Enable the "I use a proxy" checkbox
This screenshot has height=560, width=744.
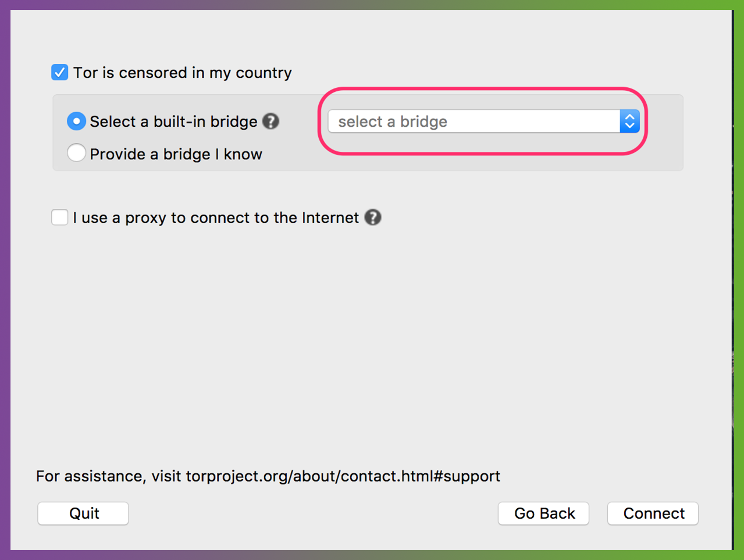pyautogui.click(x=59, y=217)
